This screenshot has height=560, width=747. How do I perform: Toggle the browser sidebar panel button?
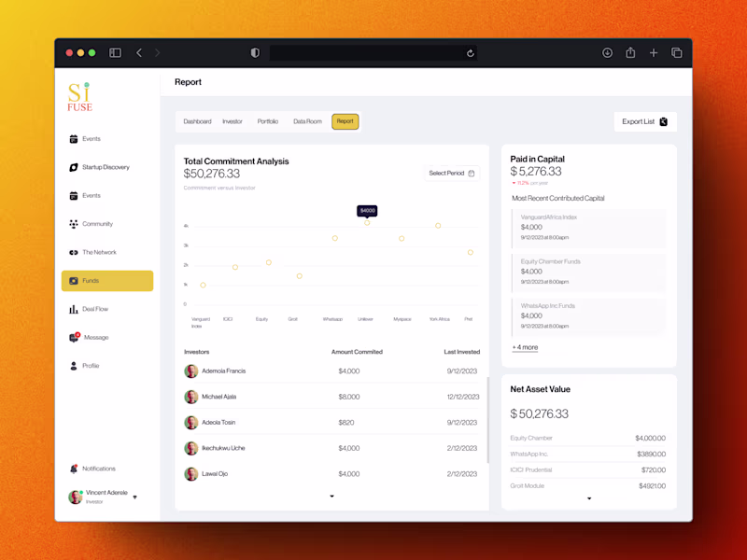pyautogui.click(x=115, y=53)
